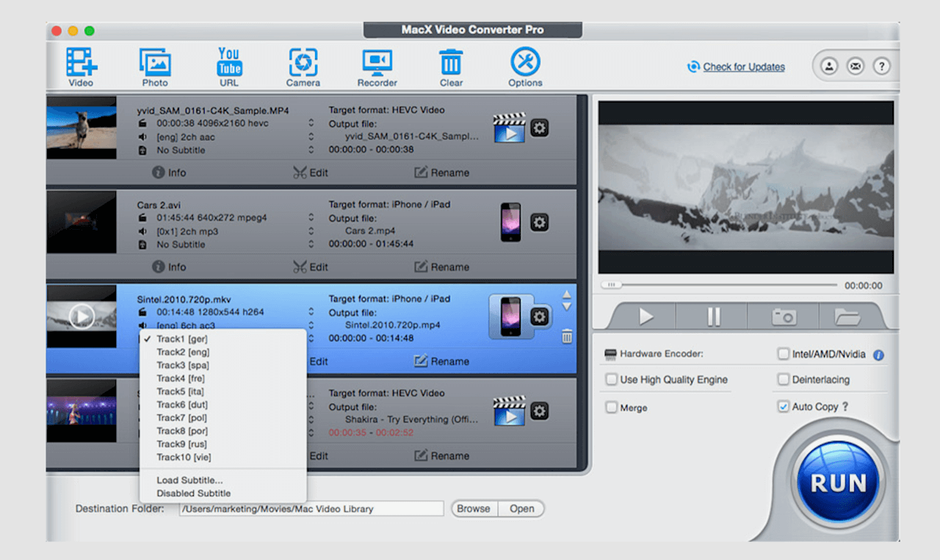Open the subtitle selector for Cars 2.avi

(311, 244)
